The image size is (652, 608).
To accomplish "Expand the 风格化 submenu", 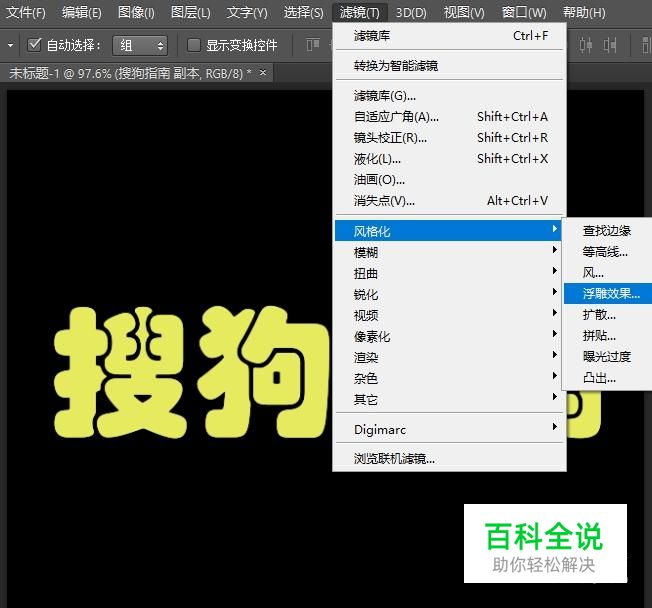I will 448,231.
